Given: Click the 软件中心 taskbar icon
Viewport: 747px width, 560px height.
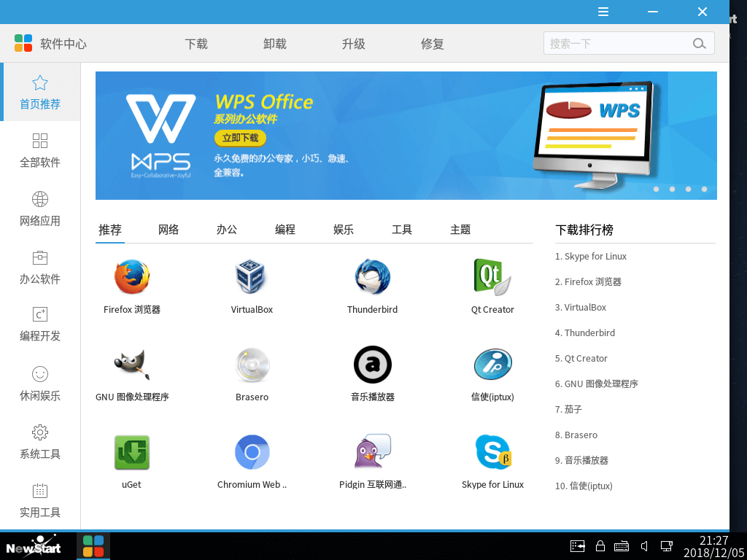Looking at the screenshot, I should 93,546.
